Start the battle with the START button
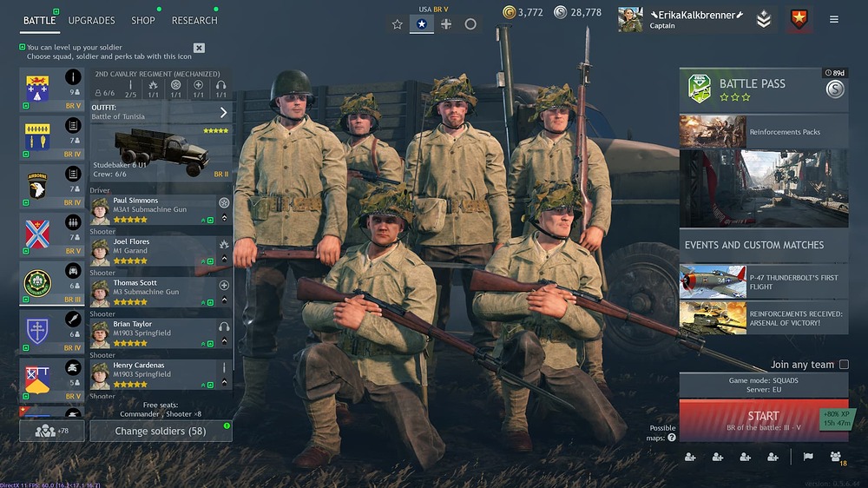The width and height of the screenshot is (868, 488). pyautogui.click(x=763, y=420)
